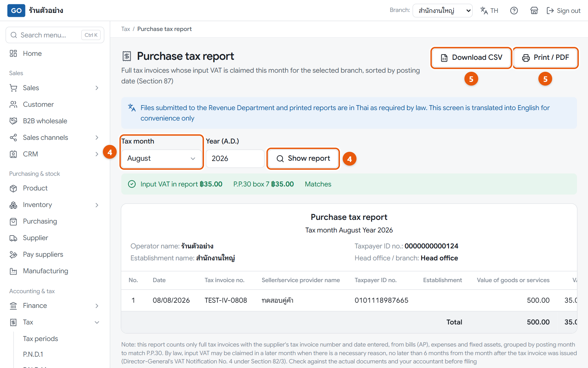
Task: Expand the CRM submenu chevron
Action: (x=97, y=154)
